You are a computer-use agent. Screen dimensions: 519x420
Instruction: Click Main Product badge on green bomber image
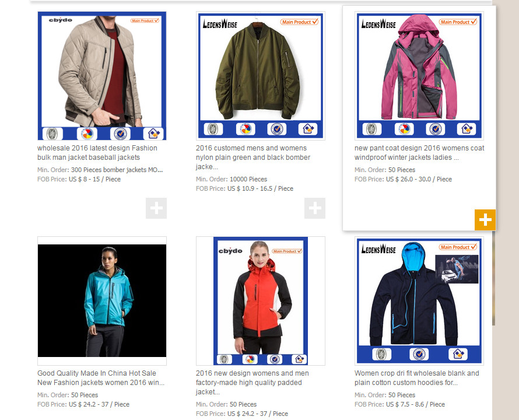[x=300, y=22]
